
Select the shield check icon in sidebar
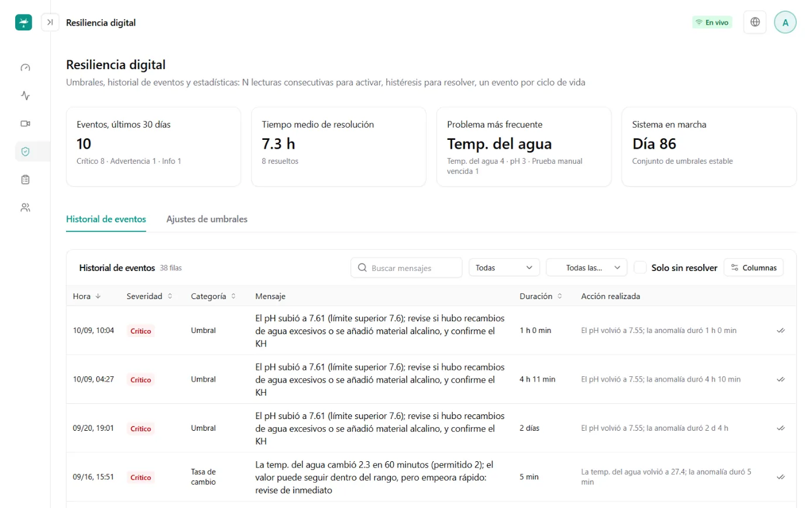pyautogui.click(x=25, y=152)
